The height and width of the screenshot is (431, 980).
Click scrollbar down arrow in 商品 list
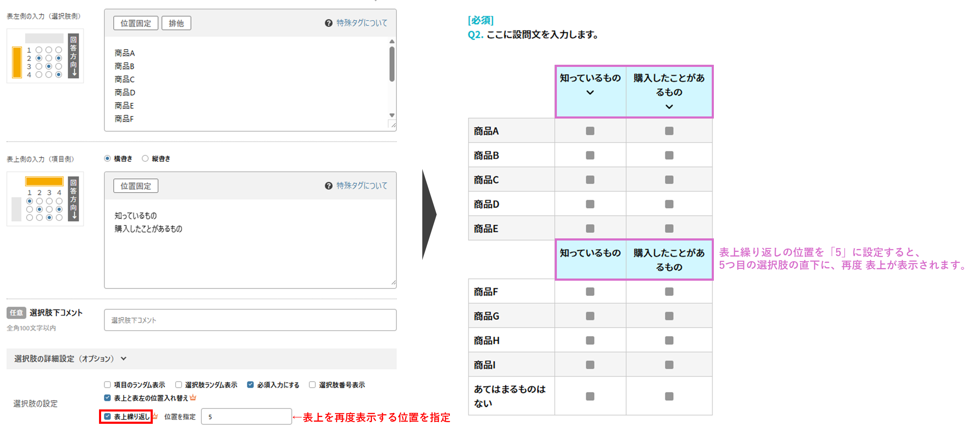point(392,115)
